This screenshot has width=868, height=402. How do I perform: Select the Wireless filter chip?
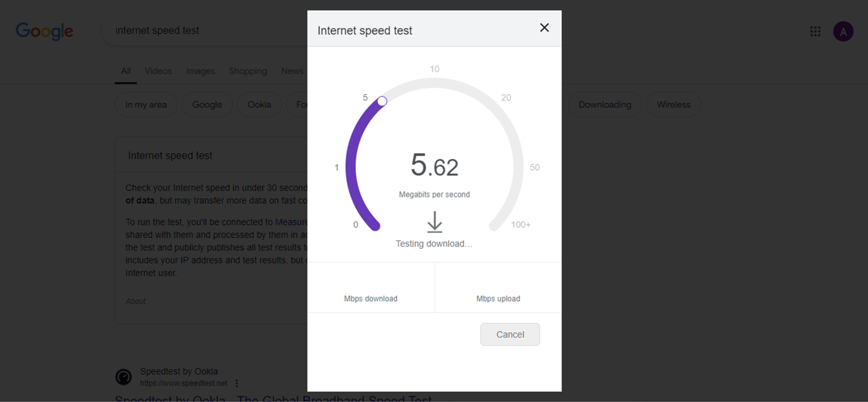674,105
